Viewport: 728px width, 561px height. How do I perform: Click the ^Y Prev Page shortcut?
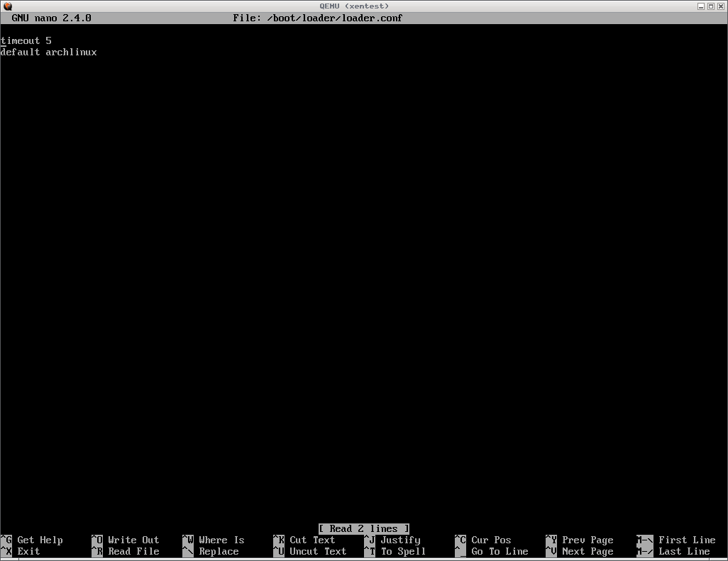tap(580, 540)
